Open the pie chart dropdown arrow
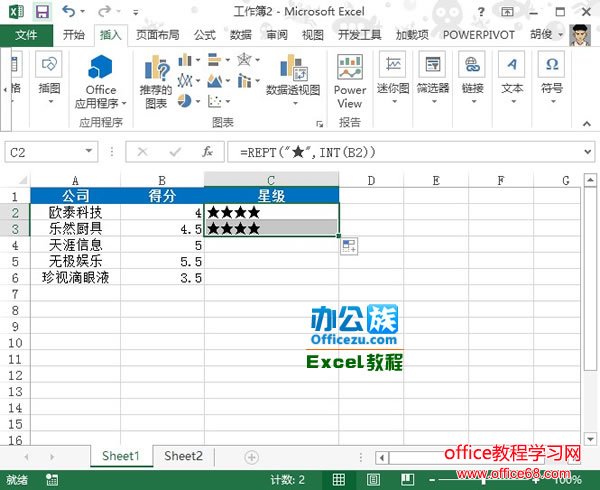The height and width of the screenshot is (490, 600). [x=198, y=101]
